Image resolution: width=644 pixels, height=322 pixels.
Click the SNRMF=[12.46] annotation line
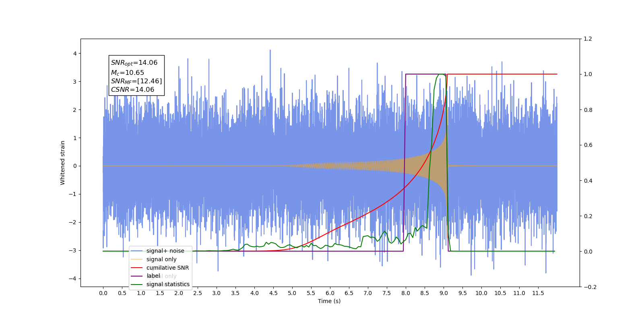pyautogui.click(x=136, y=81)
